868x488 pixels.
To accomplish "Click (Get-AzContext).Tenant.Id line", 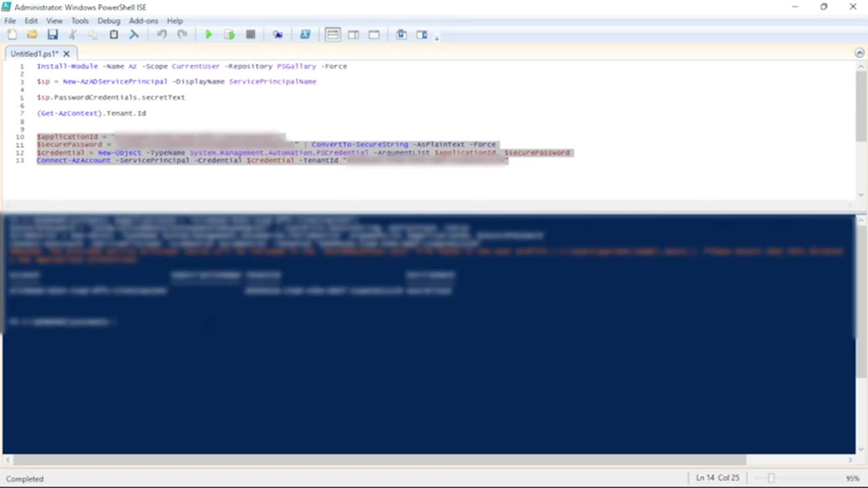I will (91, 113).
